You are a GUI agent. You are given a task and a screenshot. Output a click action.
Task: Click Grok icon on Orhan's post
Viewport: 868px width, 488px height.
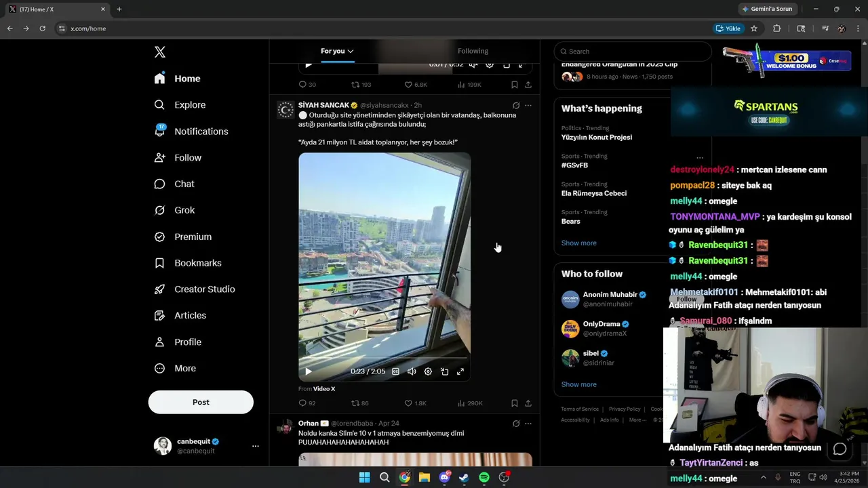pyautogui.click(x=516, y=424)
